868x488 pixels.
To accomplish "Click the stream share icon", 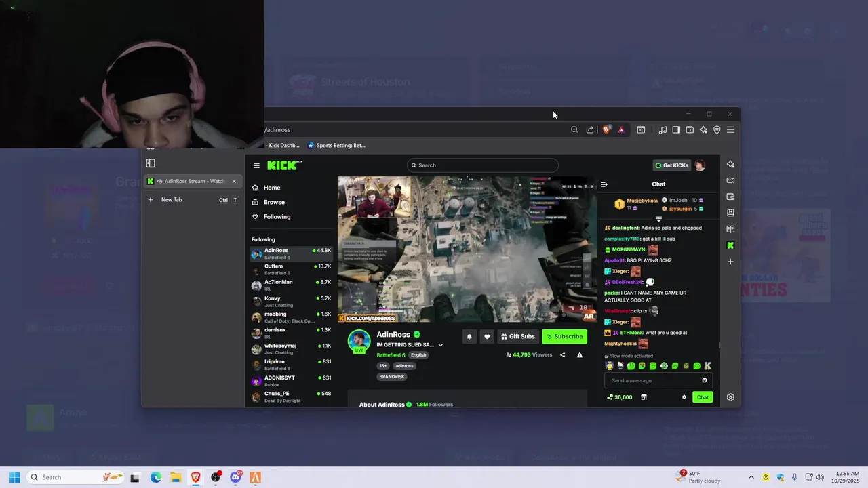I will tap(562, 355).
